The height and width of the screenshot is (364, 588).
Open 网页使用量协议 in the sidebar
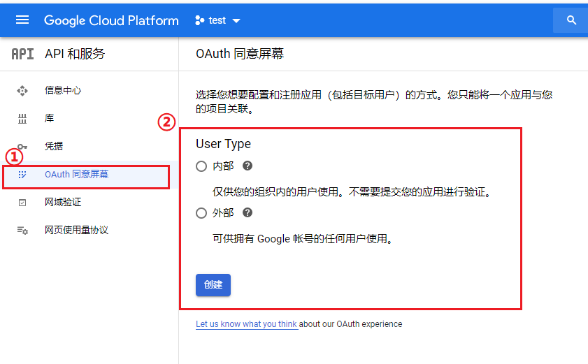76,230
